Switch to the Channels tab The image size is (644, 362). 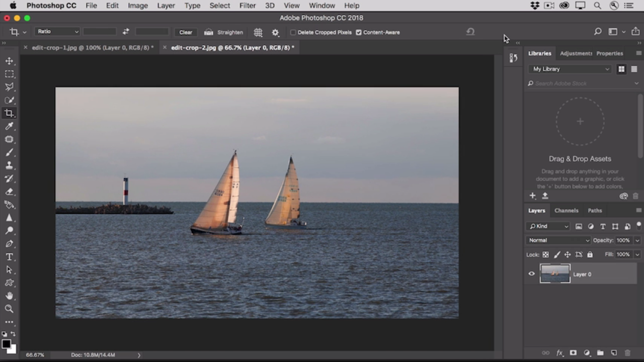566,211
